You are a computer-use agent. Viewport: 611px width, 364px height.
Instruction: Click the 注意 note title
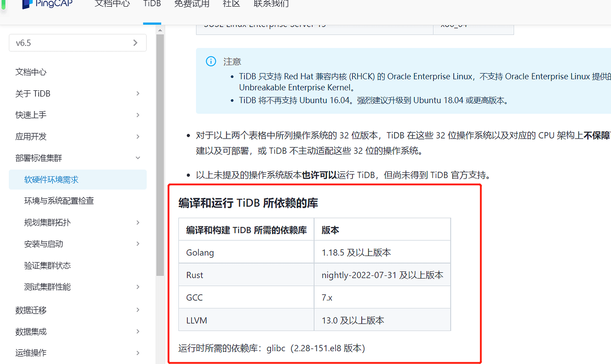[x=232, y=62]
